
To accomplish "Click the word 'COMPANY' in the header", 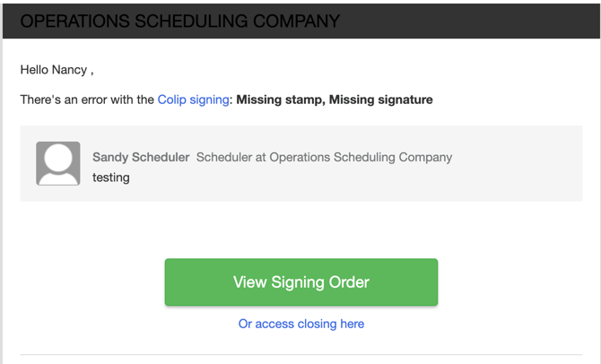I will (x=297, y=21).
